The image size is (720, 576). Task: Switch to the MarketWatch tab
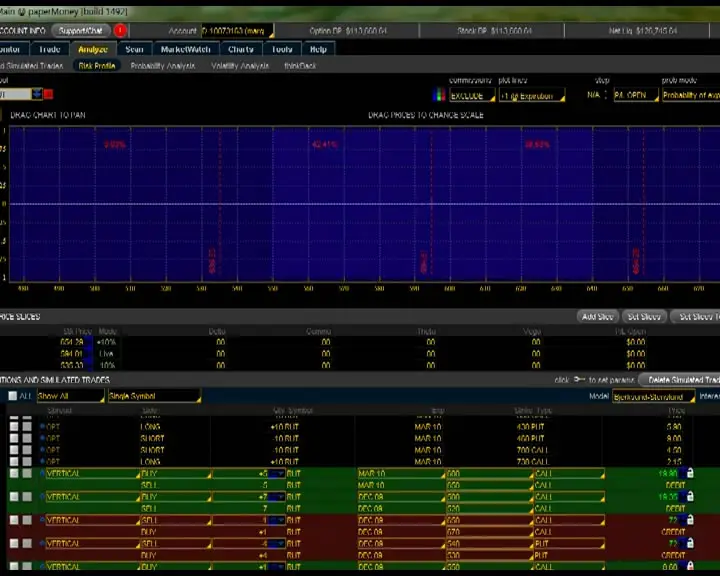tap(186, 49)
